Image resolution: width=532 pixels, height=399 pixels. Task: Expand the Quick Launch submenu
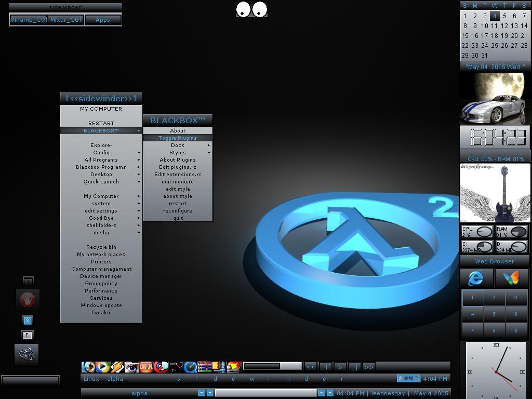click(x=101, y=181)
